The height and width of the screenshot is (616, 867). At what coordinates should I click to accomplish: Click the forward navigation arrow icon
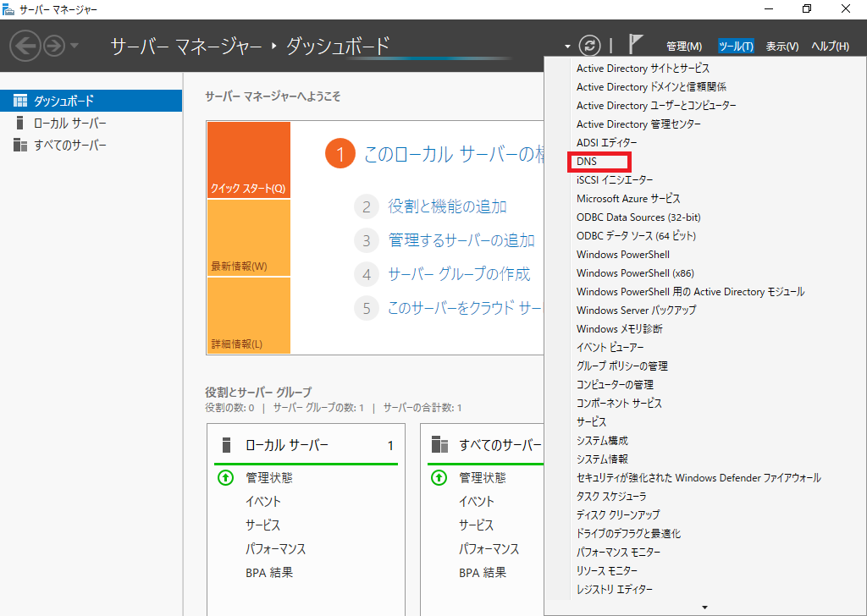tap(54, 46)
